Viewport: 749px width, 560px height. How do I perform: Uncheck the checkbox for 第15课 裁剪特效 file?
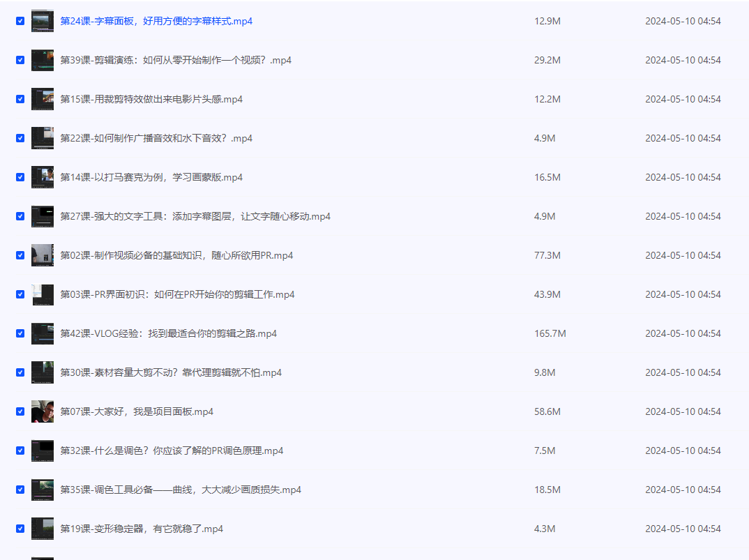point(20,99)
